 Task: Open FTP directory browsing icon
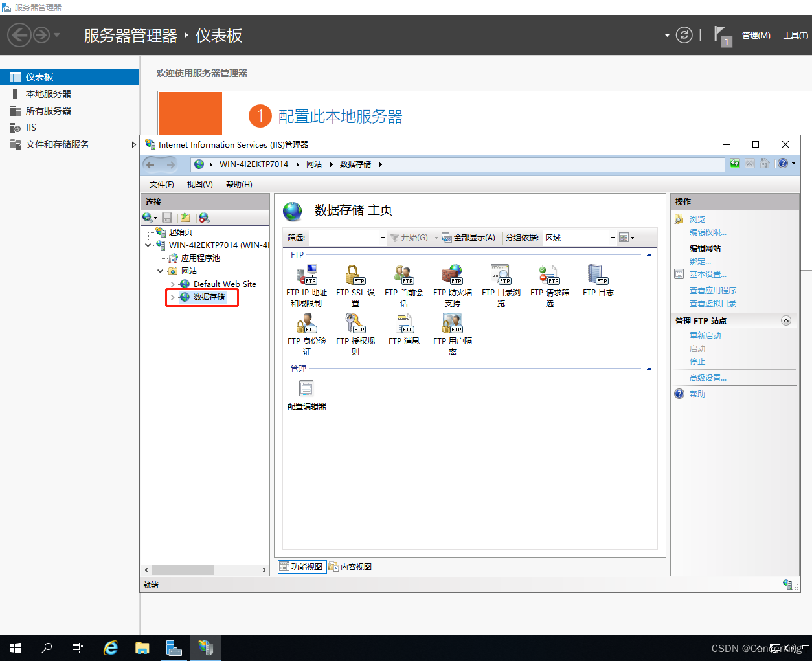[501, 274]
